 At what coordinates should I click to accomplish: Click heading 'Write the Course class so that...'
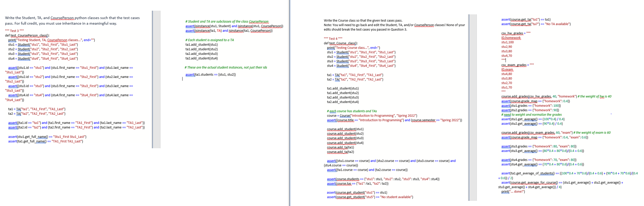point(363,21)
